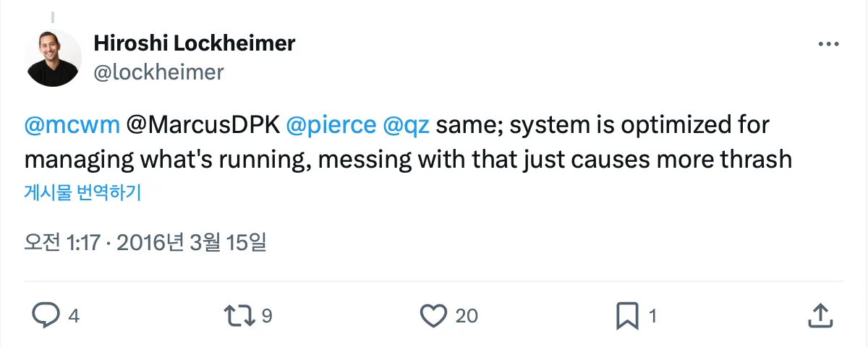Click the Hiroshi Lockheimer display name
The image size is (868, 347).
pyautogui.click(x=194, y=43)
